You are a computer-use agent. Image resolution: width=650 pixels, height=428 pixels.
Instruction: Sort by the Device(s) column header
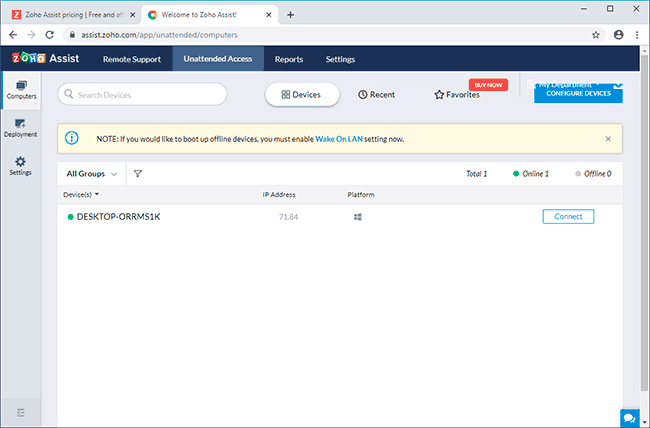(x=81, y=194)
